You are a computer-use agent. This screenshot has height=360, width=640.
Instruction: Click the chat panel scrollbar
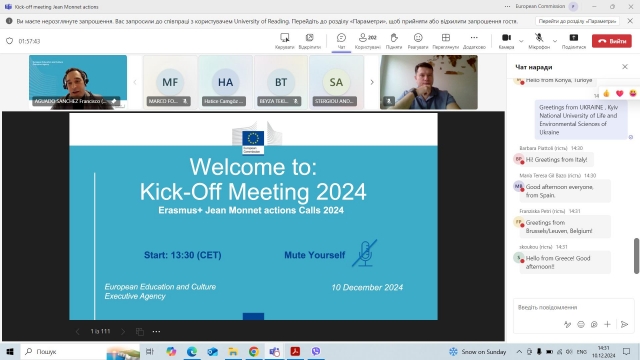click(x=636, y=256)
